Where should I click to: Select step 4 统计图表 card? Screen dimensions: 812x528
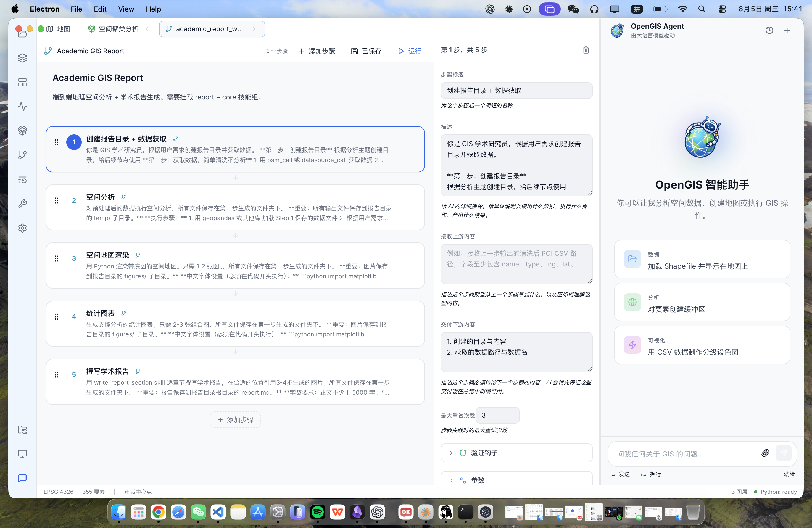point(235,323)
